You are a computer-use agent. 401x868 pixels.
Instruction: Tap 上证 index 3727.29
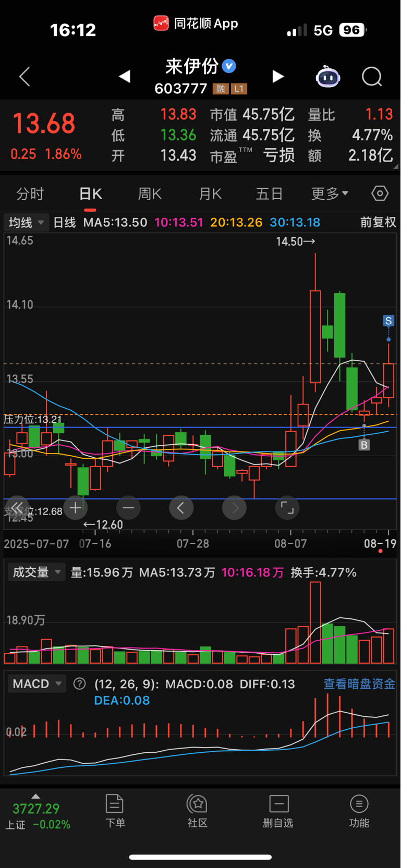[x=36, y=809]
